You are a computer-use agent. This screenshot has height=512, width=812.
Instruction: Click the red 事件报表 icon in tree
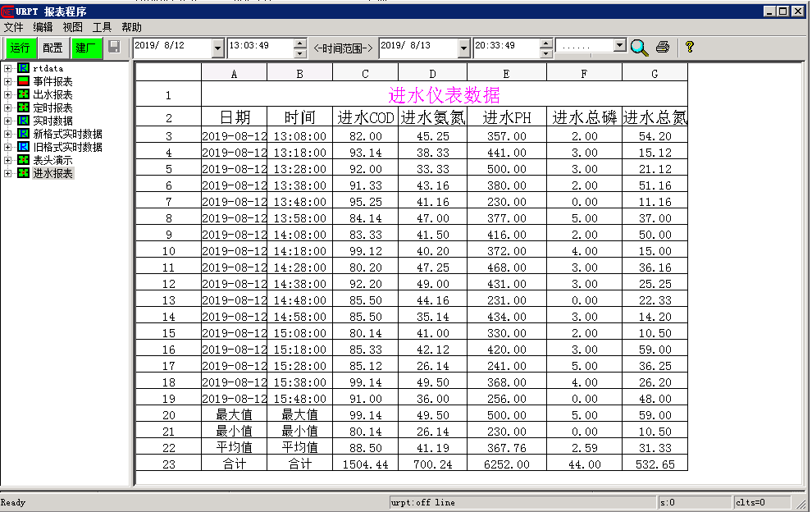[23, 81]
